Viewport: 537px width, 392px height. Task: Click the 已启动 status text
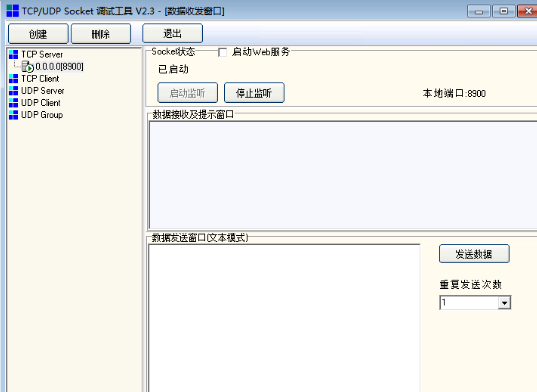click(173, 69)
